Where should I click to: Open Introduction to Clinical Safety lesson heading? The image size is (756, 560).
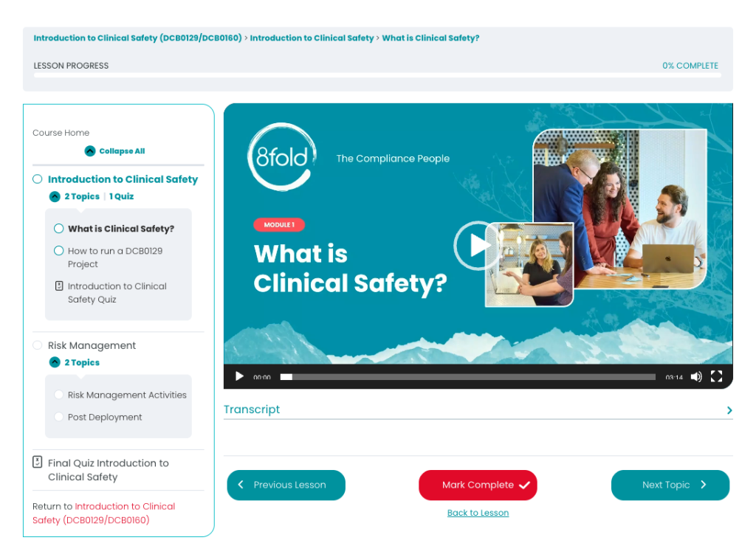(x=123, y=179)
